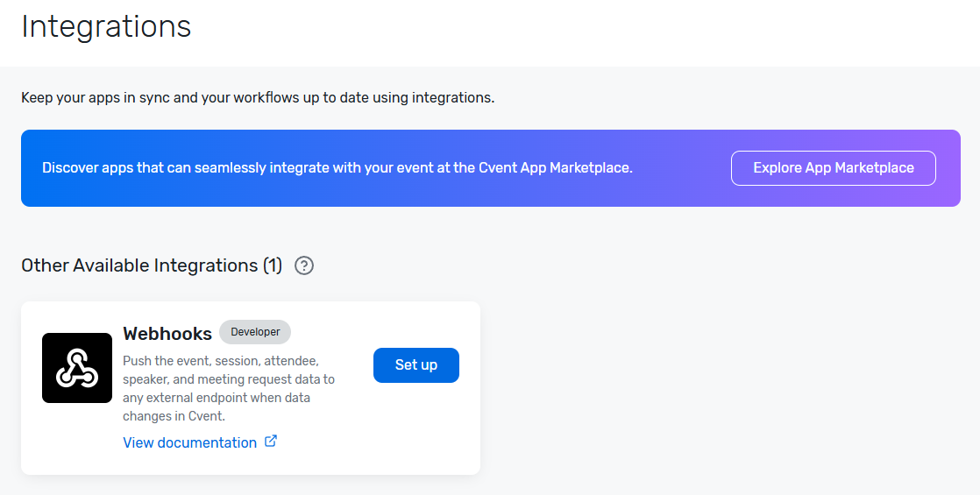
Task: Follow the View documentation link
Action: click(x=189, y=442)
